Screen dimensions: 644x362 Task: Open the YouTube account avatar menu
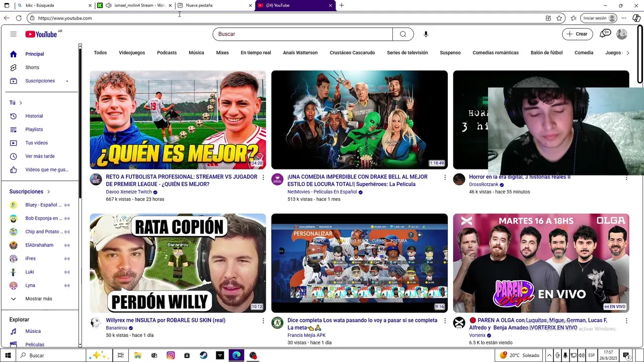(622, 34)
